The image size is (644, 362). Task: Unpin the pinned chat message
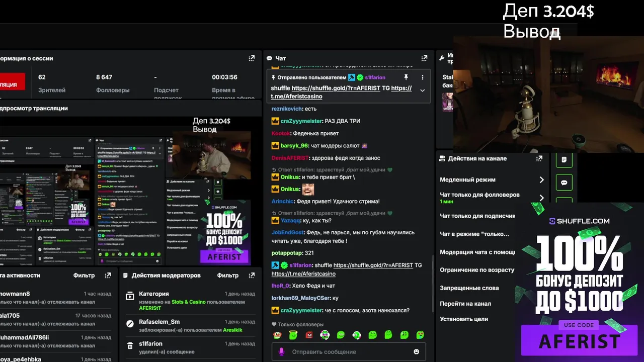(406, 77)
